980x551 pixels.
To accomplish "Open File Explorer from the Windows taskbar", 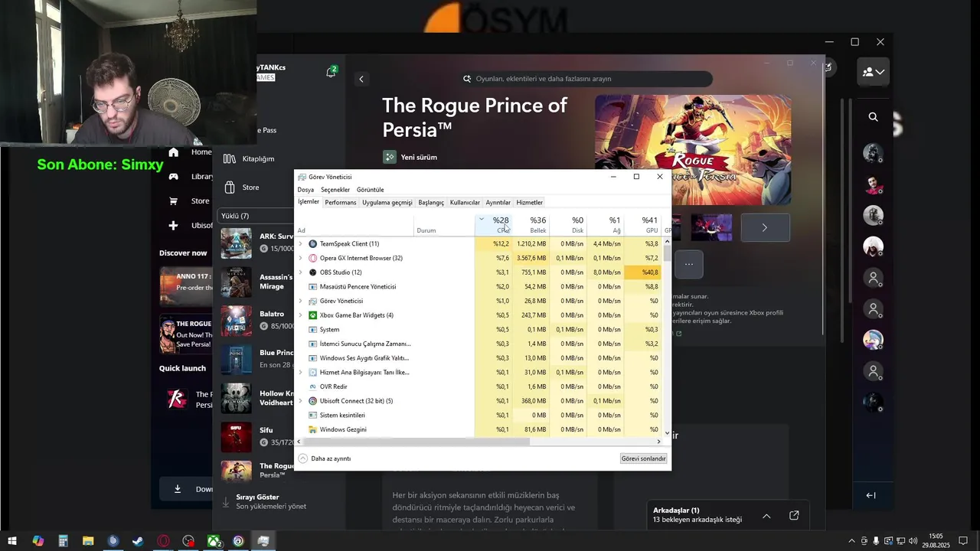I will tap(88, 541).
